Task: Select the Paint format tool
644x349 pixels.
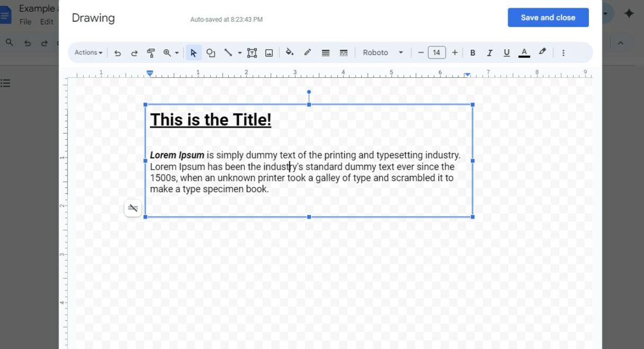Action: 150,52
